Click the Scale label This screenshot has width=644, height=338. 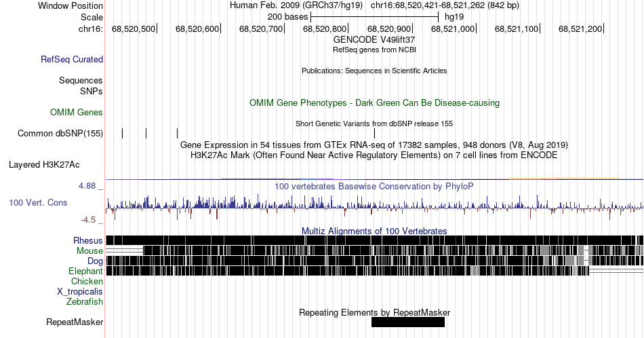point(92,17)
